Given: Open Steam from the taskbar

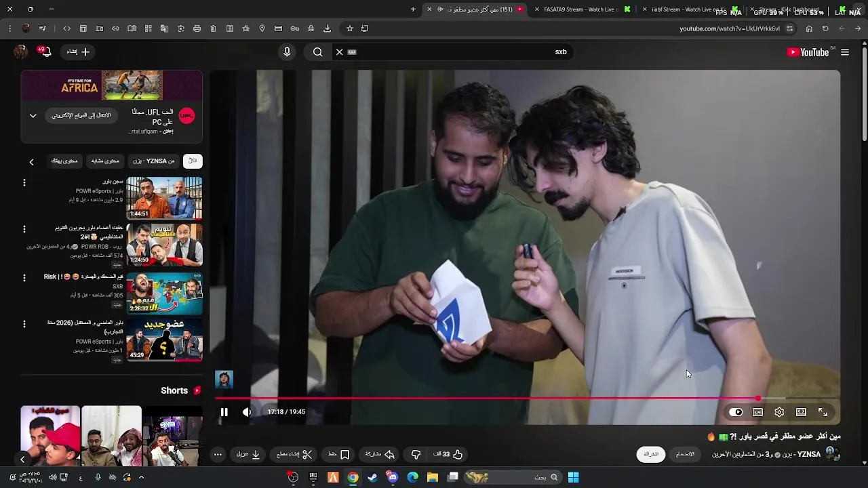Looking at the screenshot, I should tap(372, 477).
